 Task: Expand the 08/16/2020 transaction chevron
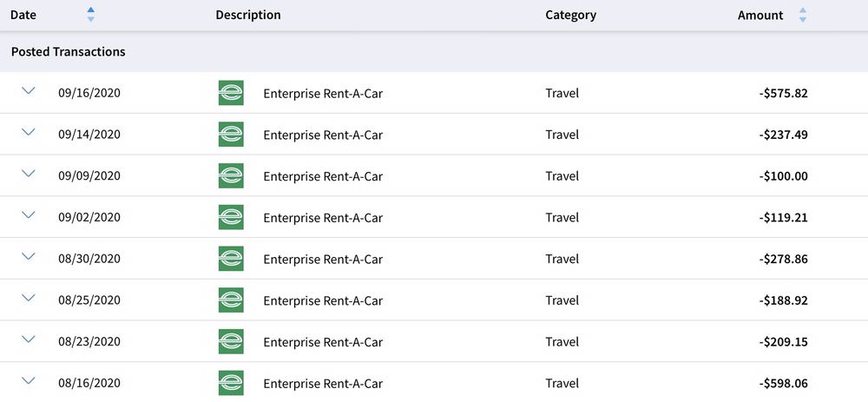coord(29,380)
